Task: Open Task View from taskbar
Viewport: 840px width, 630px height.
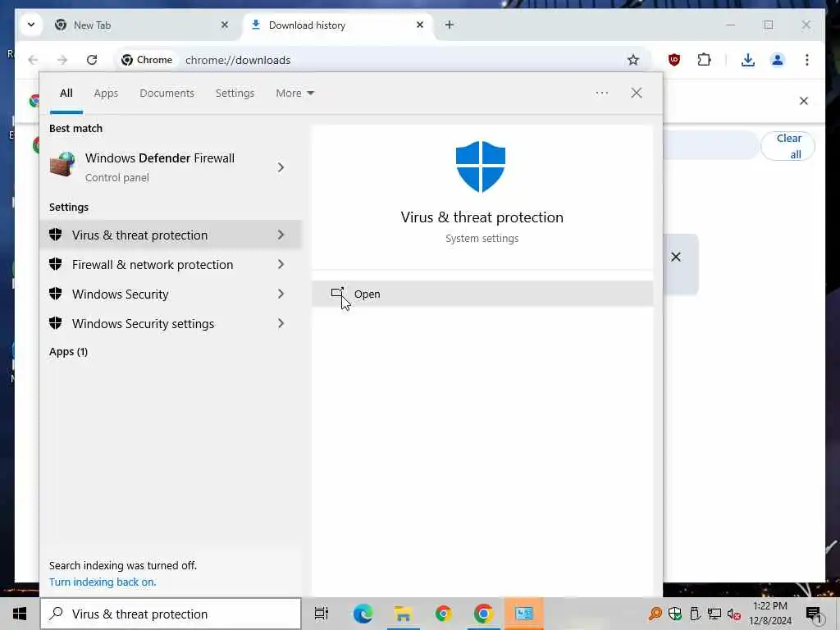Action: (321, 614)
